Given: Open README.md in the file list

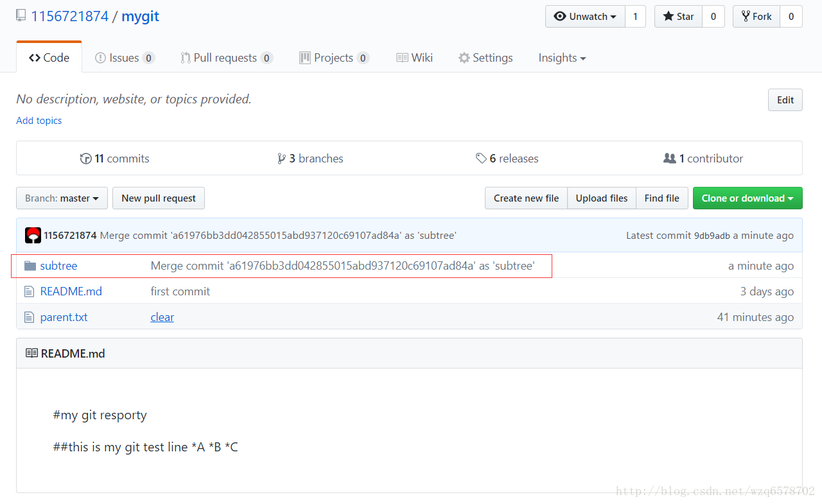Looking at the screenshot, I should [71, 291].
